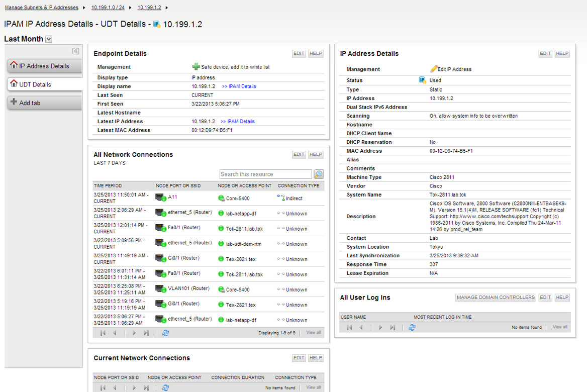Go to first page in All User Log Ins

tap(349, 328)
